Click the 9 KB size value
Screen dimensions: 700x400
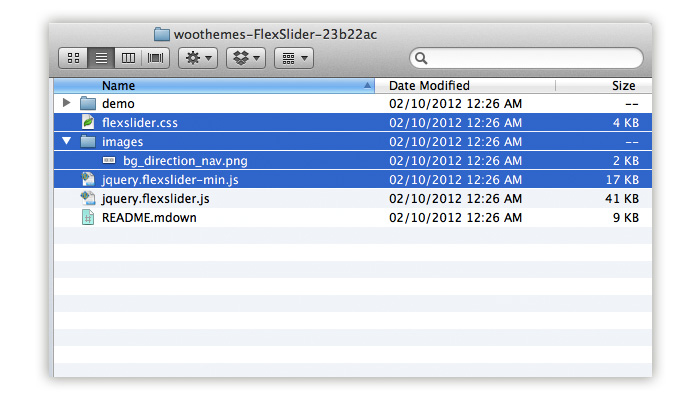coord(626,218)
